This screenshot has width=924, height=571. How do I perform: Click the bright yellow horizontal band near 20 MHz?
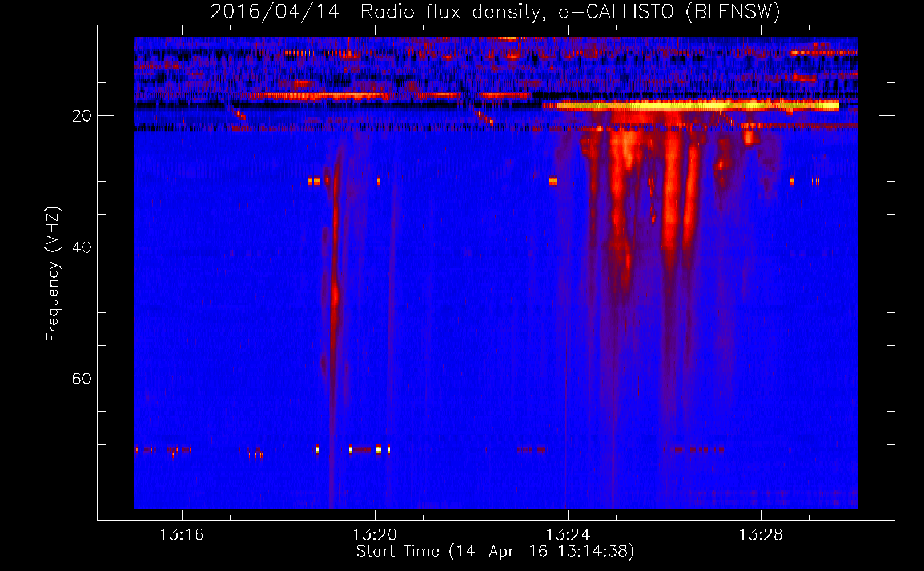(x=691, y=106)
